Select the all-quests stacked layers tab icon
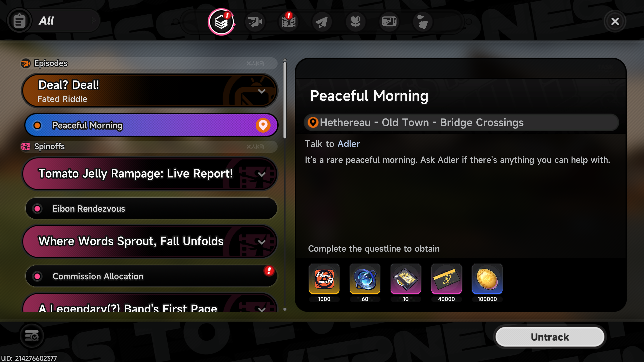Screen dimensions: 644x362 221,22
